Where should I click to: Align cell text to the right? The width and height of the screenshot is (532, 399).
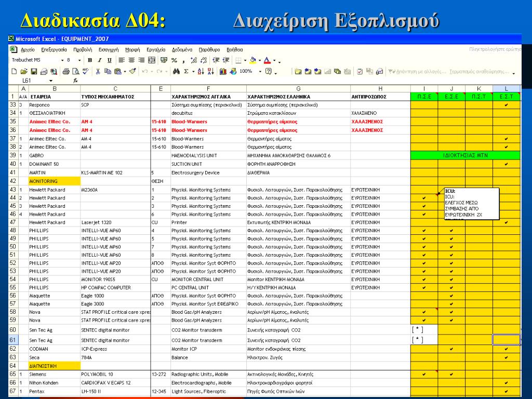pos(141,60)
